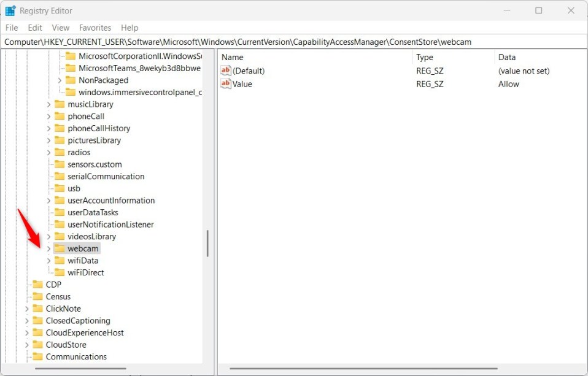588x376 pixels.
Task: Click the userNotificationListener folder icon
Action: [x=60, y=224]
